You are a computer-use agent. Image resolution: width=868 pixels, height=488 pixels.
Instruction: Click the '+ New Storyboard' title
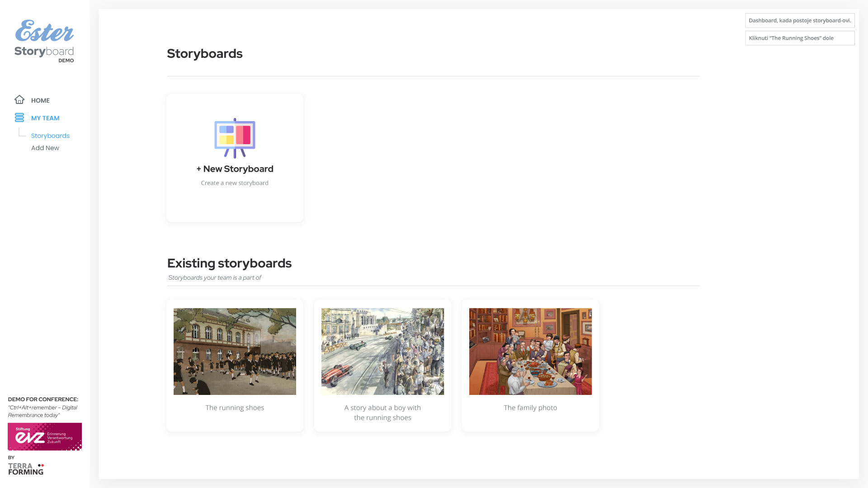(235, 169)
